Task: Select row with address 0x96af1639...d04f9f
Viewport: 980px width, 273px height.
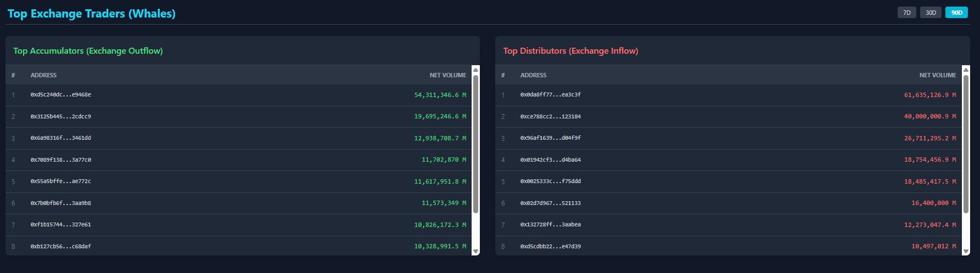Action: point(550,138)
